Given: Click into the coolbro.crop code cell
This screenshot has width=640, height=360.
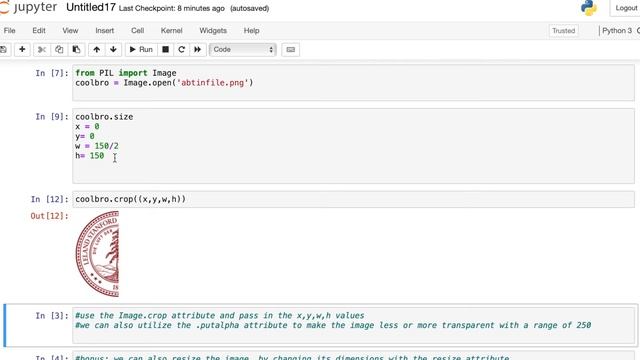Looking at the screenshot, I should pos(353,199).
